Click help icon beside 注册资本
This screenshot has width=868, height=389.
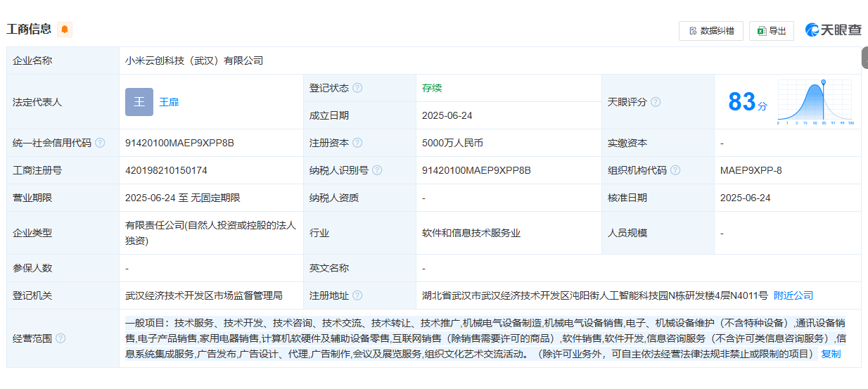[357, 143]
